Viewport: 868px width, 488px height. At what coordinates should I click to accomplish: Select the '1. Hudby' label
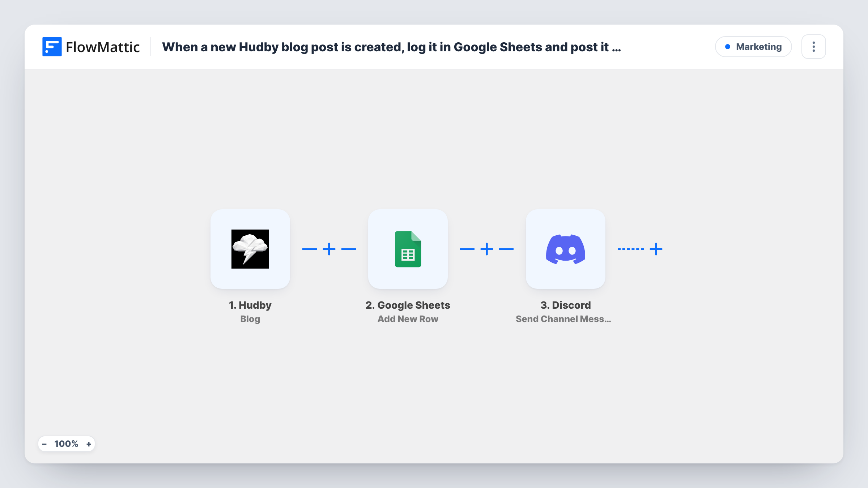pos(250,305)
